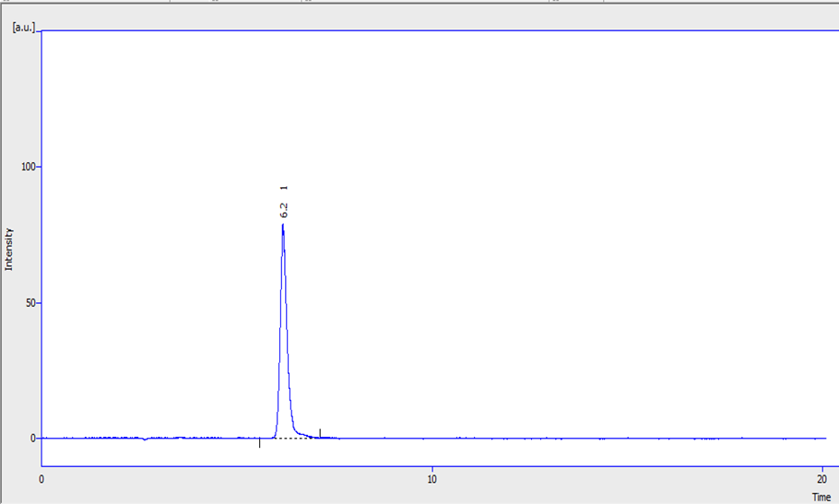This screenshot has width=839, height=504.
Task: Click the 20 tick on the time axis
Action: click(821, 479)
